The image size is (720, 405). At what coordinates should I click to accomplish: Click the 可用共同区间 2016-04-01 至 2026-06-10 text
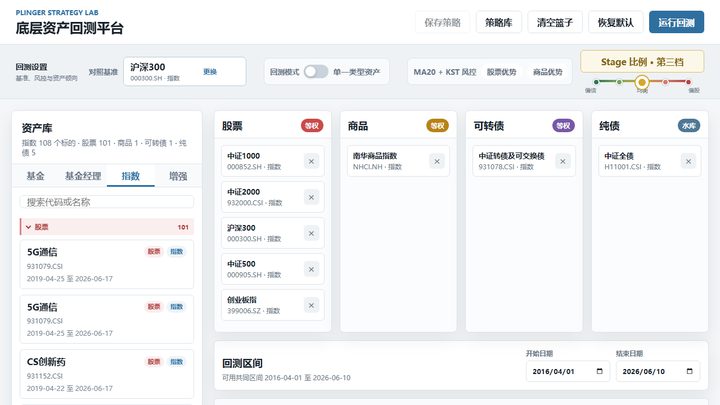[286, 377]
